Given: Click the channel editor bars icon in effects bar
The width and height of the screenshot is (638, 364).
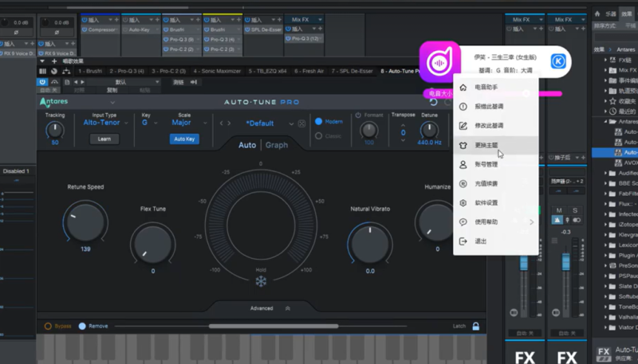Looking at the screenshot, I should click(x=42, y=71).
